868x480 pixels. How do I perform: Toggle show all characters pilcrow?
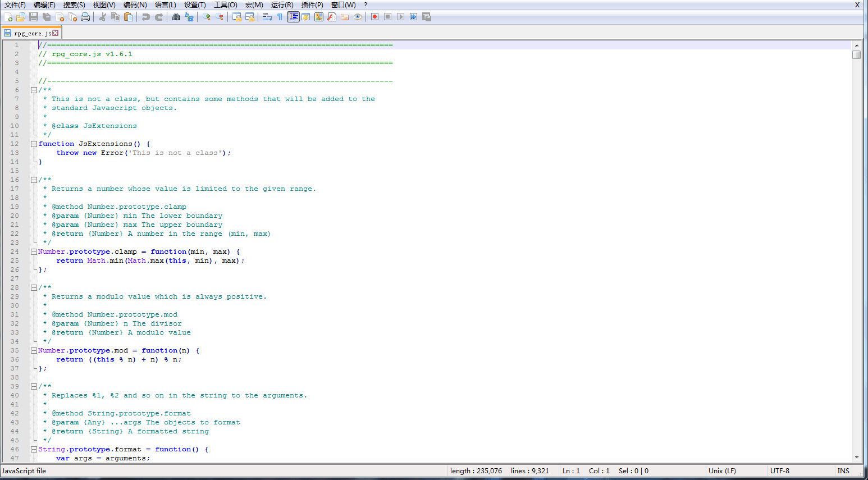click(x=280, y=17)
